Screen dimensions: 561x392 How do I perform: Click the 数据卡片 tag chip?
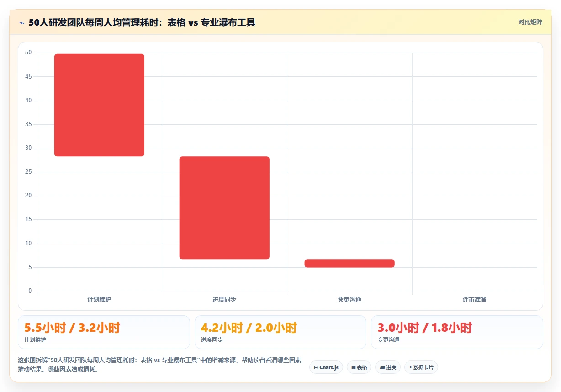point(421,367)
